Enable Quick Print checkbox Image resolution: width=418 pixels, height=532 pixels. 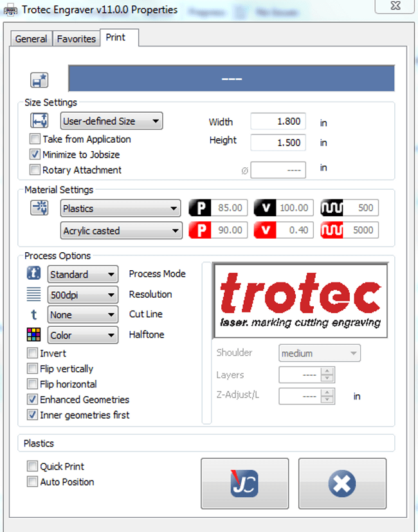click(x=32, y=466)
